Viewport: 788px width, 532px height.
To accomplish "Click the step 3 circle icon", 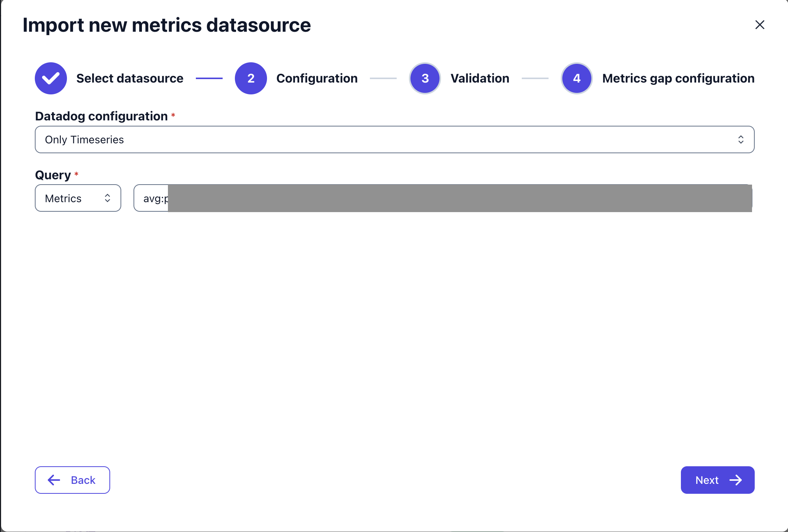I will click(x=425, y=78).
